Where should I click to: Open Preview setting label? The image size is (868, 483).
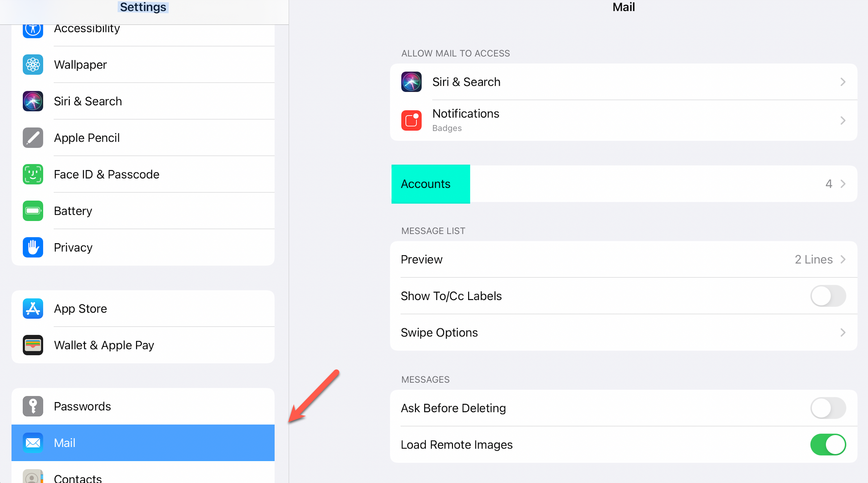421,260
